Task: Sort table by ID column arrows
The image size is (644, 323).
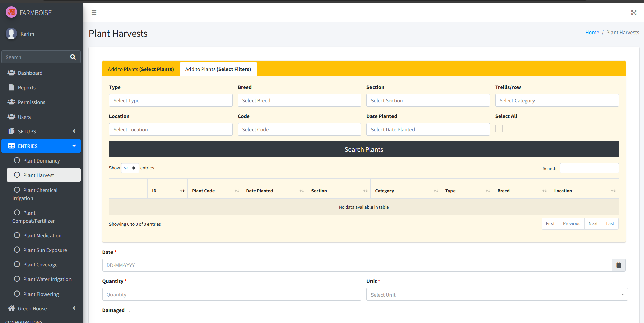Action: [x=182, y=191]
